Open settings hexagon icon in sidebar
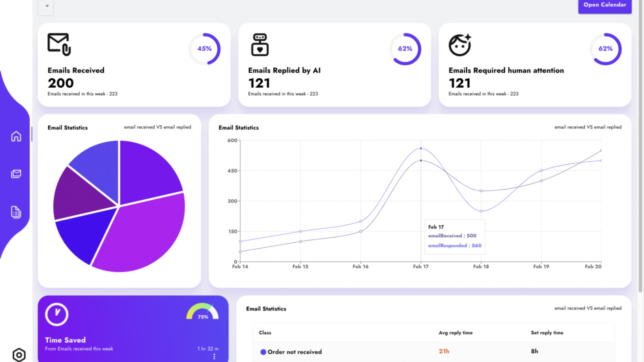The height and width of the screenshot is (362, 644). pyautogui.click(x=19, y=355)
